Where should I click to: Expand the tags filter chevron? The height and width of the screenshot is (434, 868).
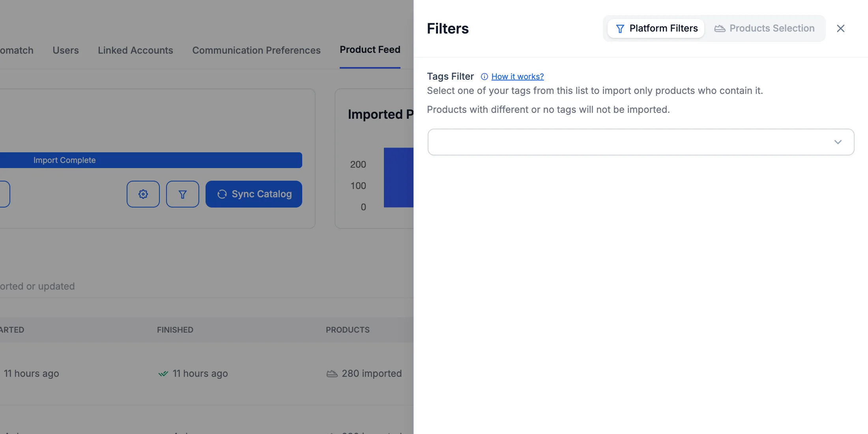coord(838,142)
